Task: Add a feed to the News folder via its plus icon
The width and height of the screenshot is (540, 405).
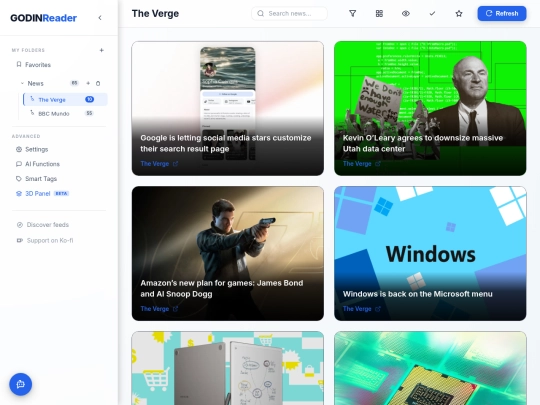Action: (88, 83)
